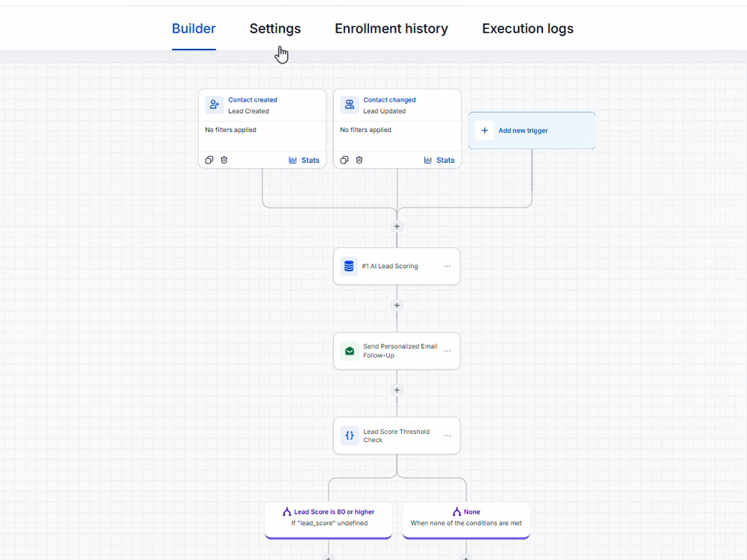This screenshot has width=747, height=560.
Task: Click the Contact changed trigger people icon
Action: click(x=349, y=105)
